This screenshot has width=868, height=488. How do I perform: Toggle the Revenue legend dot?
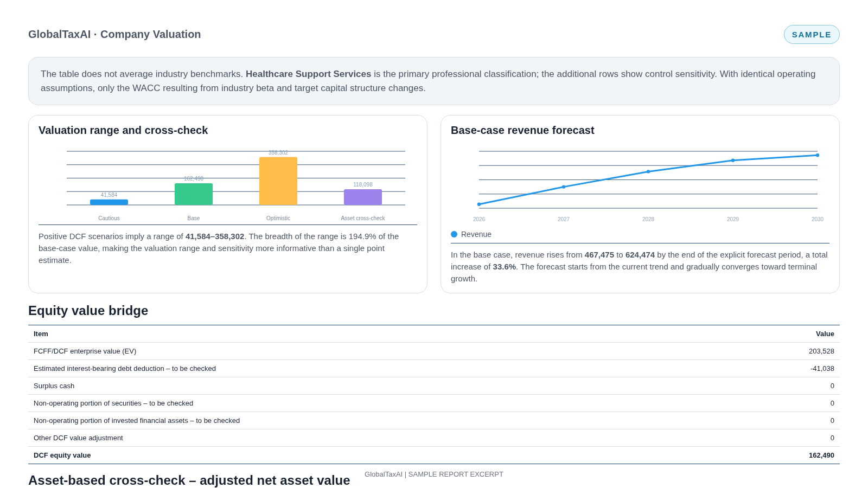[454, 234]
